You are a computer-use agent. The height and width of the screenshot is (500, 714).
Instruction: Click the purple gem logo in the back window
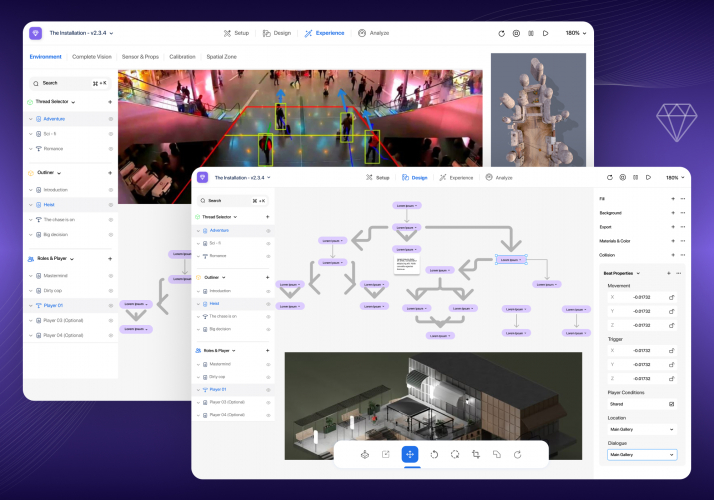[36, 33]
